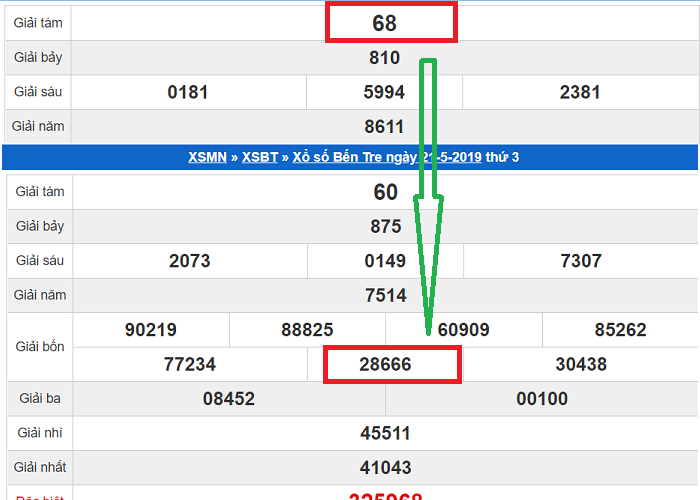700x500 pixels.
Task: Click the Giải bốn row label
Action: coord(40,347)
